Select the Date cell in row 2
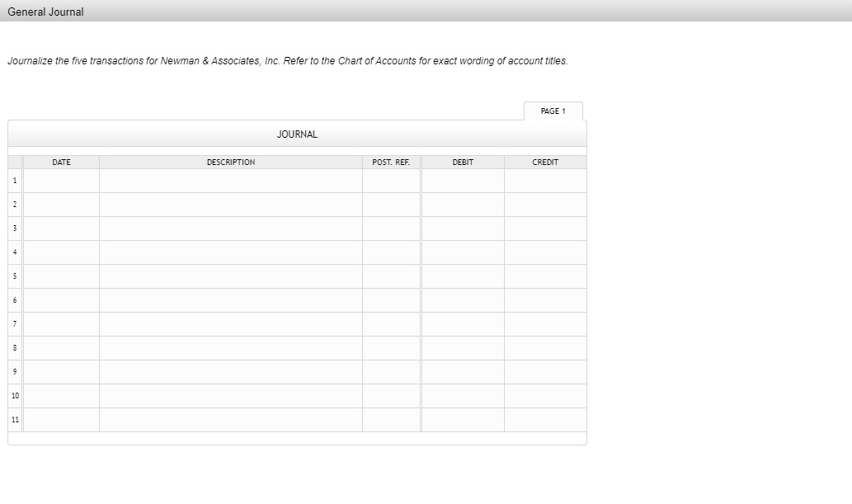The width and height of the screenshot is (852, 504). 61,205
